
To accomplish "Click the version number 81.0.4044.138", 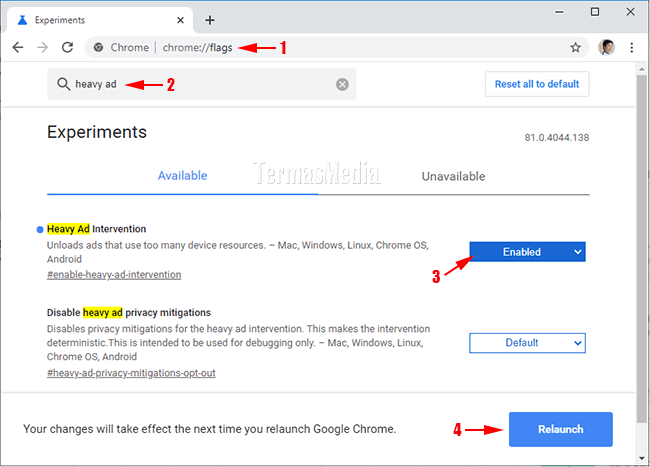I will [x=557, y=138].
